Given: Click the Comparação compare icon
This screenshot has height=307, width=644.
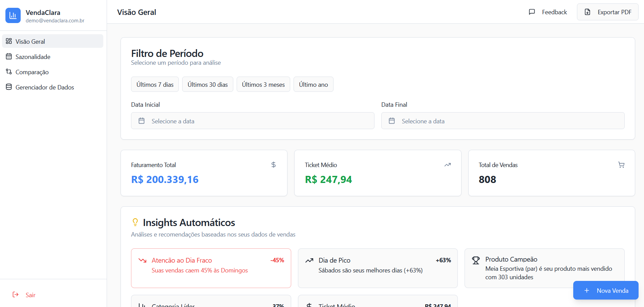Looking at the screenshot, I should [9, 71].
